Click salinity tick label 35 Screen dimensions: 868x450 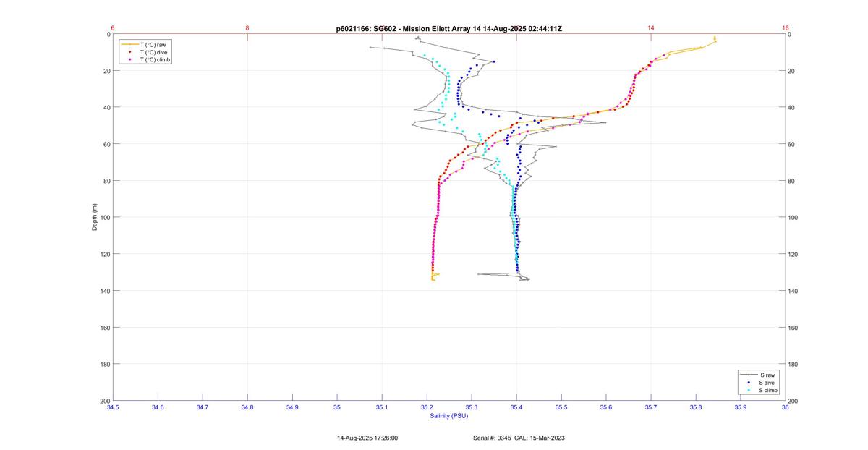[x=337, y=408]
